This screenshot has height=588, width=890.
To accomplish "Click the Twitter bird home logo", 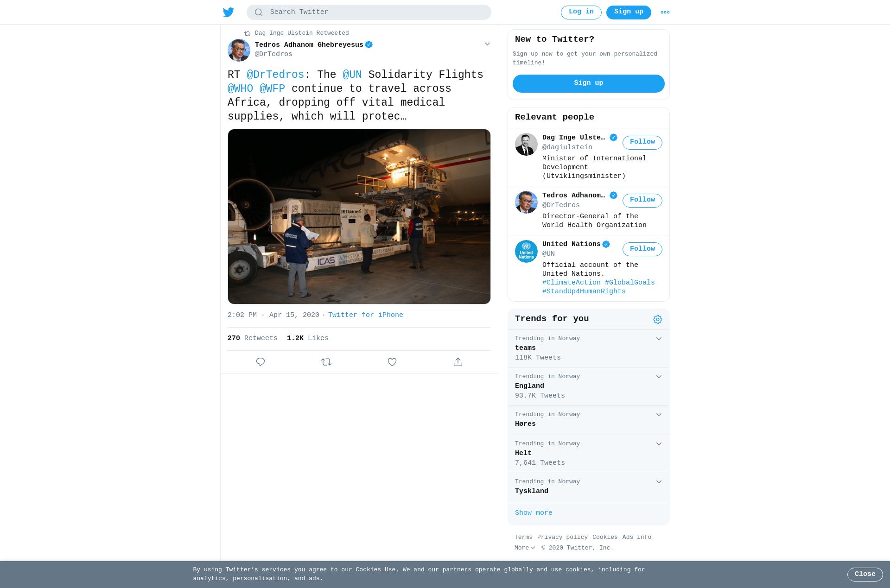I will coord(229,12).
